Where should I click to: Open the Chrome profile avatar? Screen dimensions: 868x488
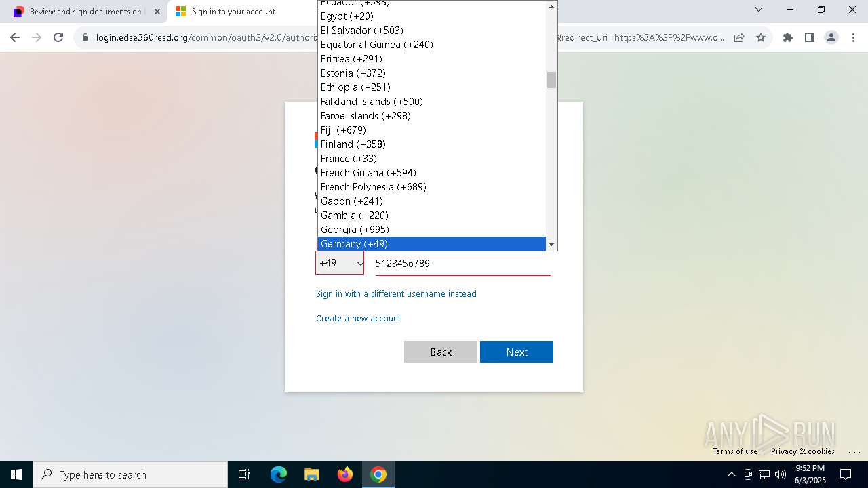[x=831, y=37]
